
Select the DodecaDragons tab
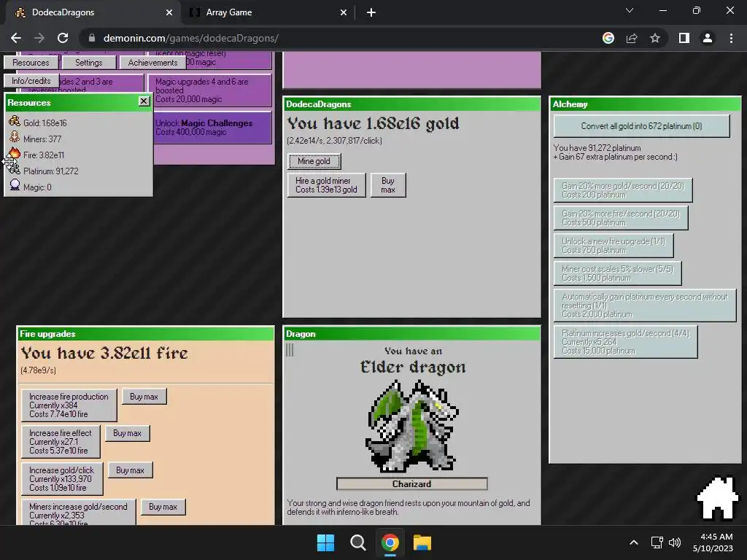93,12
